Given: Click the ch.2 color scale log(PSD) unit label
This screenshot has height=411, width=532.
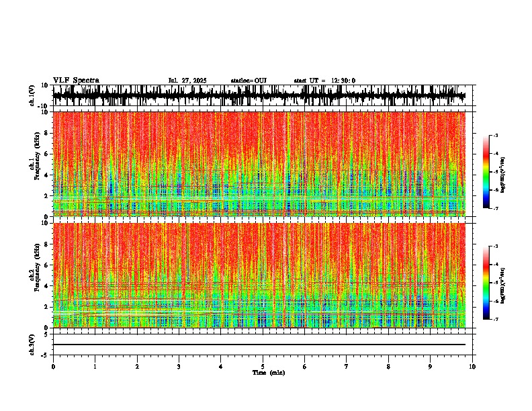Looking at the screenshot, I should point(502,285).
